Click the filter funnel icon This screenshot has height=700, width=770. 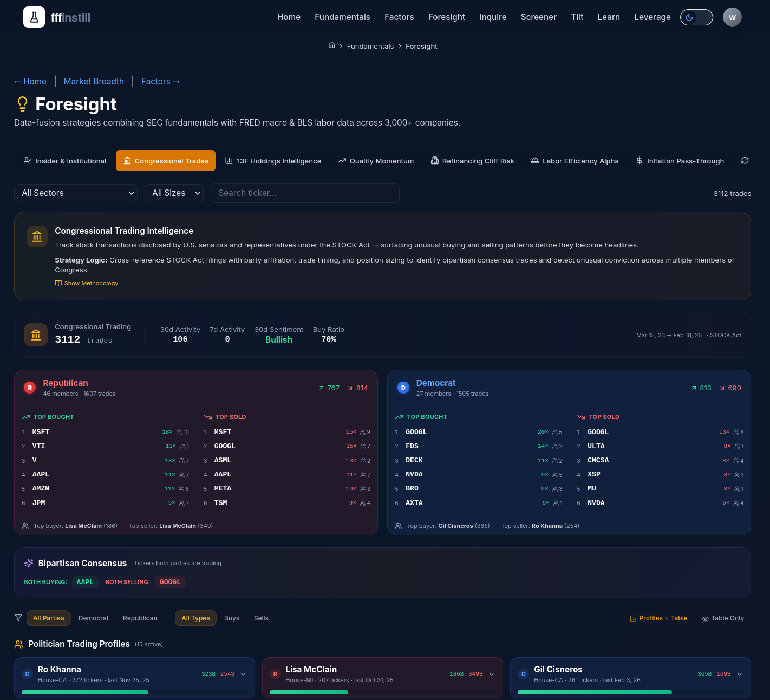pos(18,618)
